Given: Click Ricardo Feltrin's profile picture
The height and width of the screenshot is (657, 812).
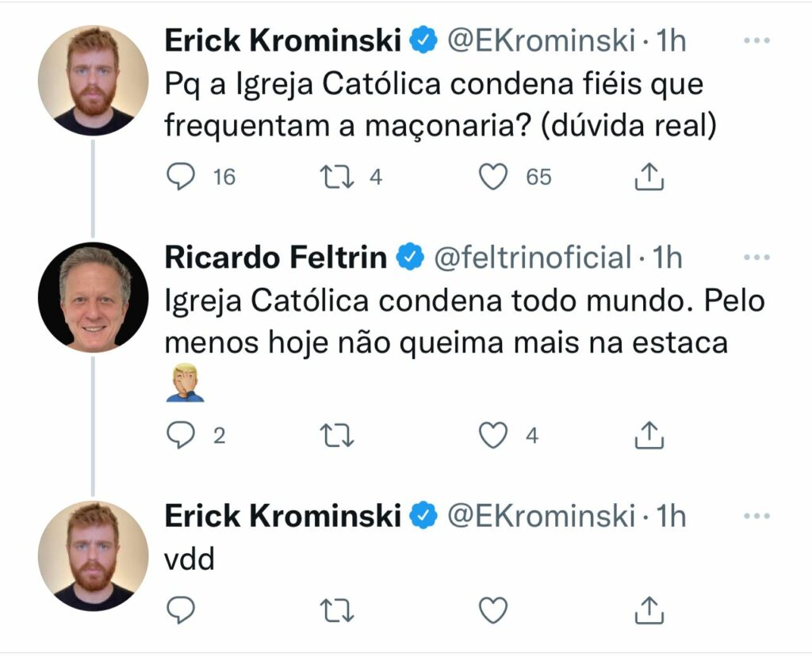Looking at the screenshot, I should [x=94, y=297].
